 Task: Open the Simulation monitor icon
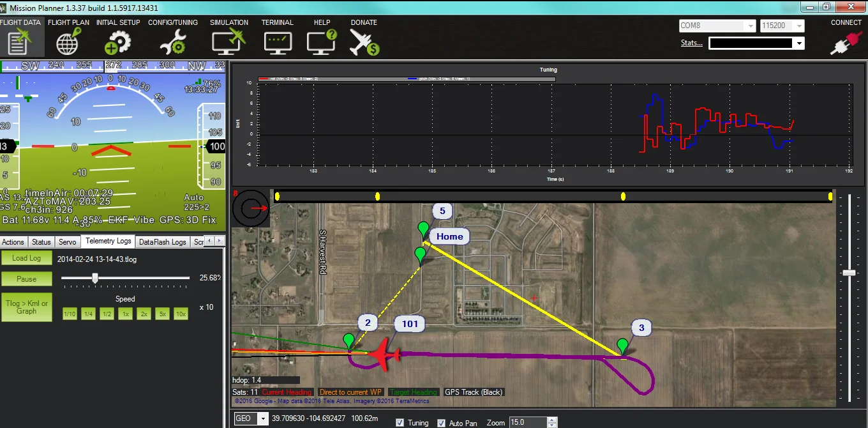pos(229,42)
